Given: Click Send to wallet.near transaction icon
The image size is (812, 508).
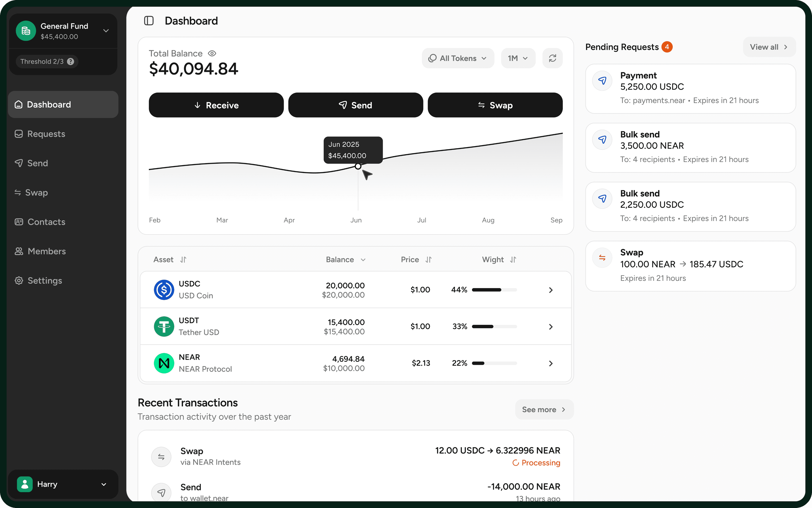Looking at the screenshot, I should 161,493.
